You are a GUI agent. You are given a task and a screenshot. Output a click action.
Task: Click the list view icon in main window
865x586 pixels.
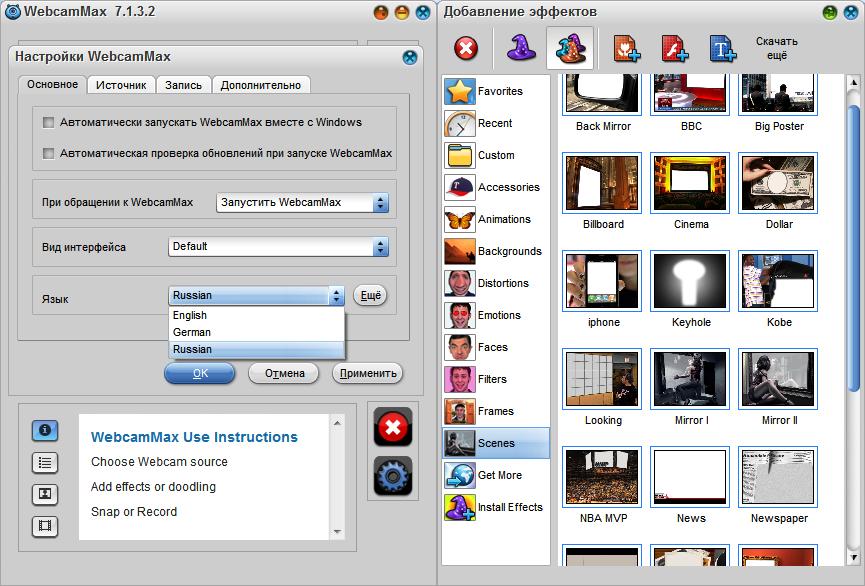[45, 462]
